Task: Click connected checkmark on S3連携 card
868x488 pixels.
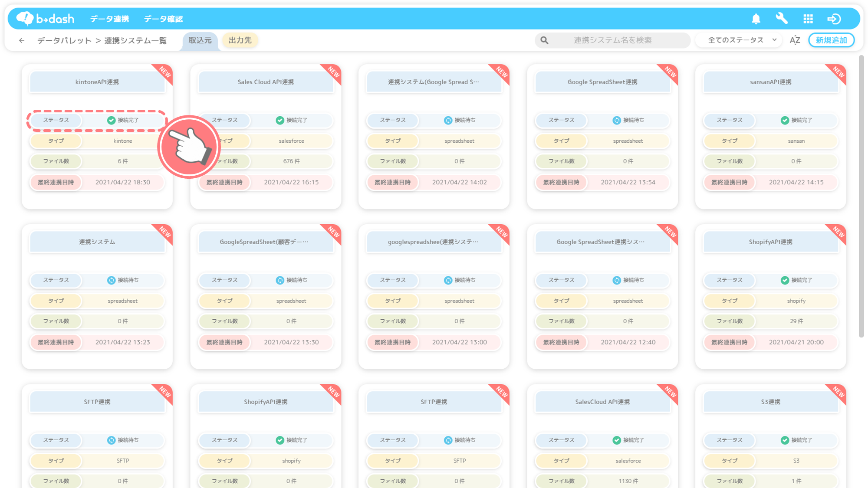Action: [x=785, y=440]
